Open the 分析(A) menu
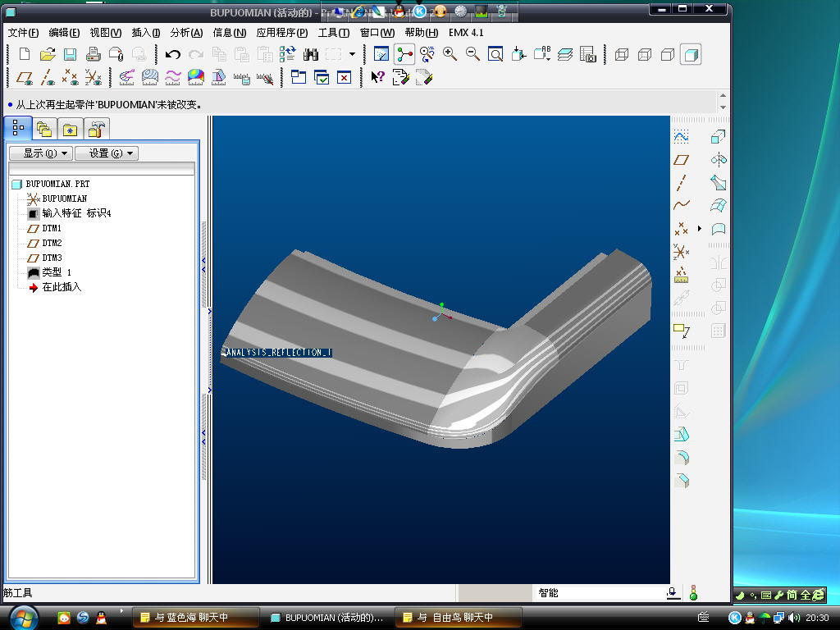Viewport: 840px width, 630px height. click(x=186, y=33)
